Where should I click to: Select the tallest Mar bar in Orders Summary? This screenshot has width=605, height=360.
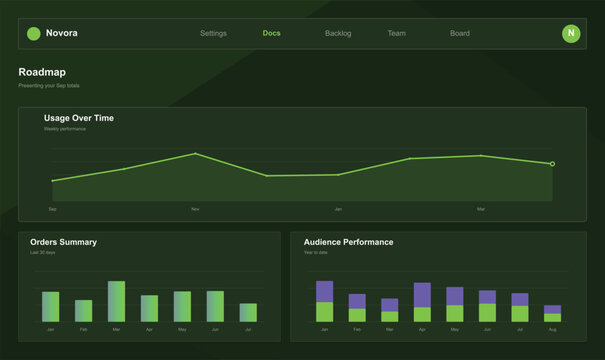coord(117,301)
